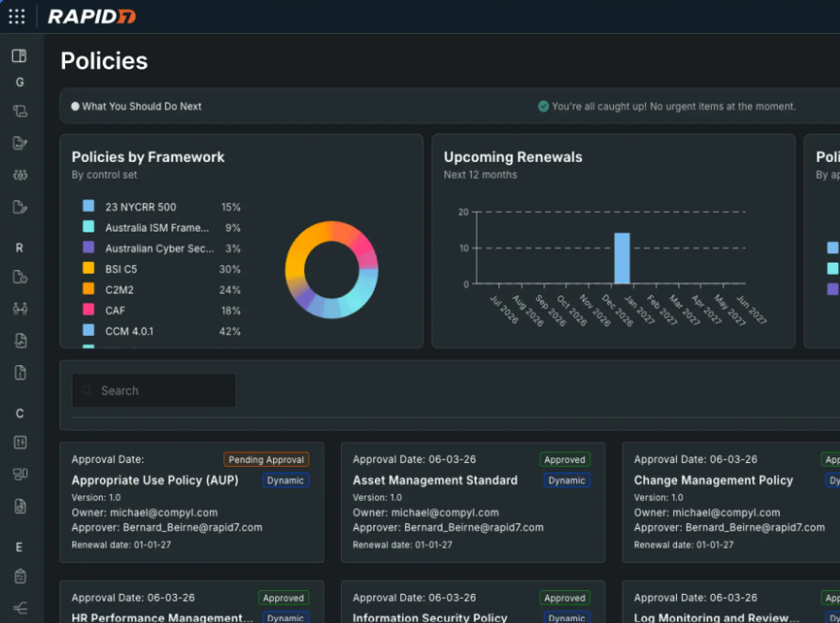The height and width of the screenshot is (623, 840).
Task: Click the green checkmark caught-up icon
Action: [x=543, y=106]
